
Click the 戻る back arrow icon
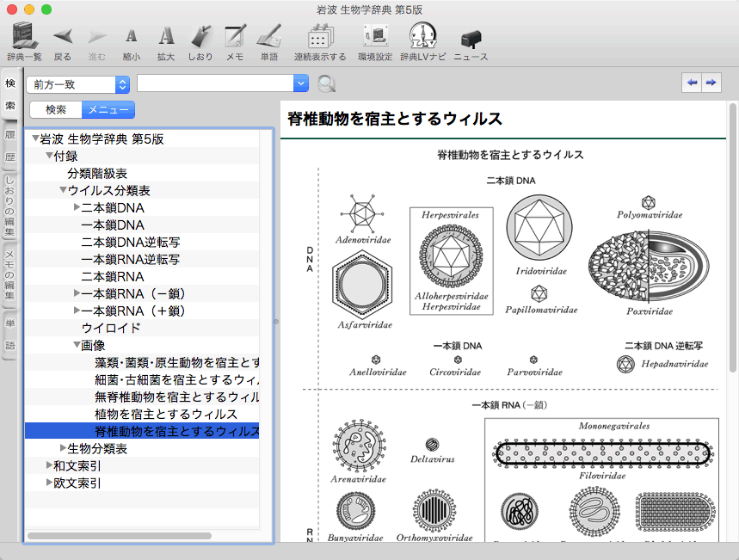point(63,37)
